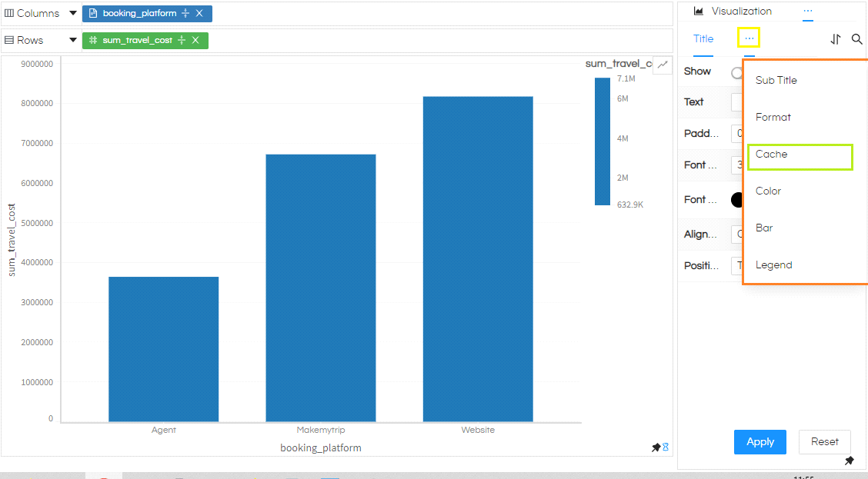Click the blue legend color bar

[603, 141]
